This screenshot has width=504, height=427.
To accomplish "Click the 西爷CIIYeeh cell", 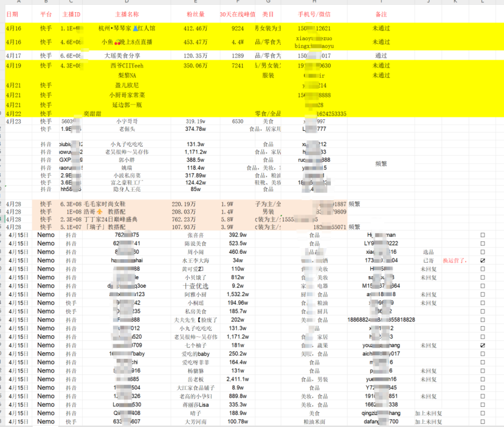I will [127, 66].
